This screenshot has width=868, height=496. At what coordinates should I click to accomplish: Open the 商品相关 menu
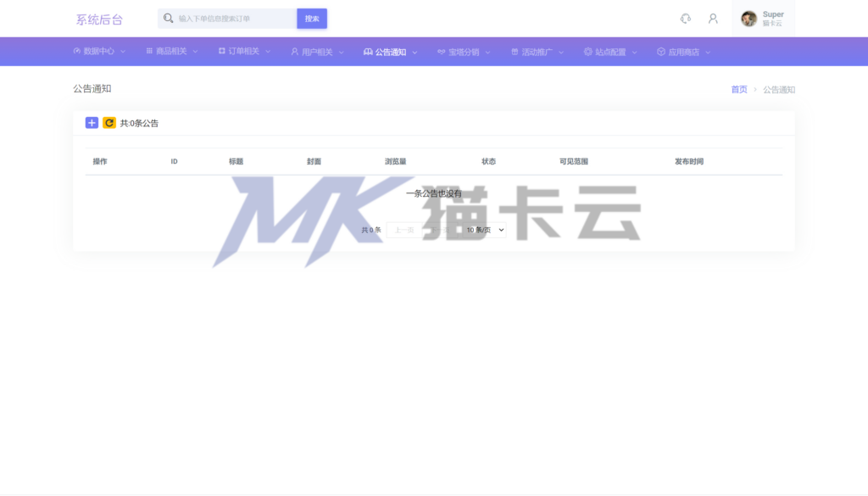[171, 52]
